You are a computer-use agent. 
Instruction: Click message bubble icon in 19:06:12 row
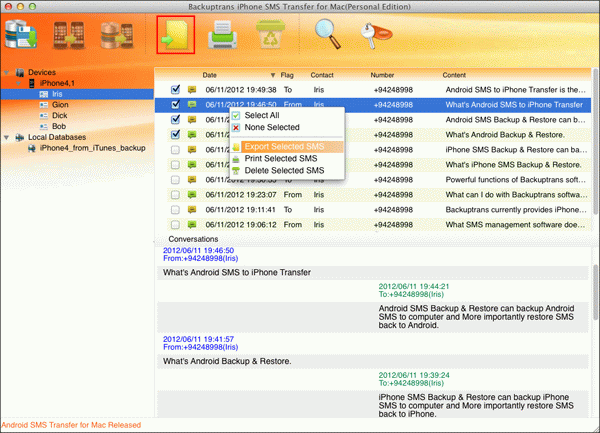pos(192,225)
